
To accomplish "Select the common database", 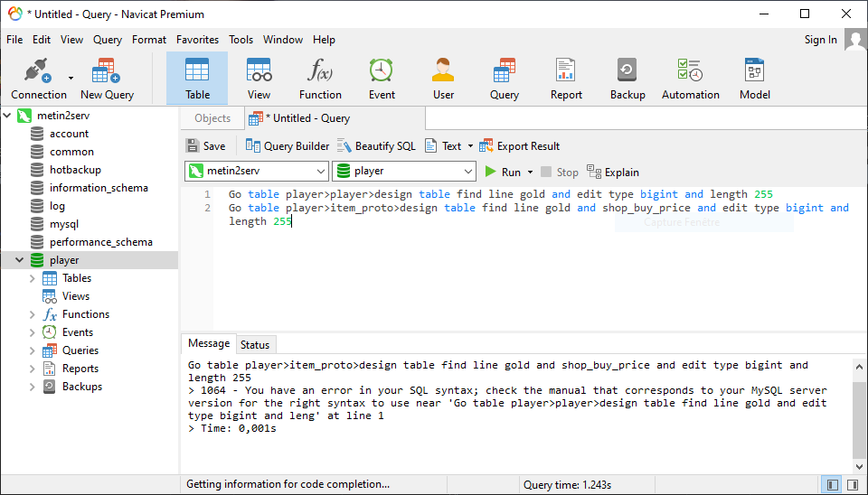I will (x=71, y=152).
